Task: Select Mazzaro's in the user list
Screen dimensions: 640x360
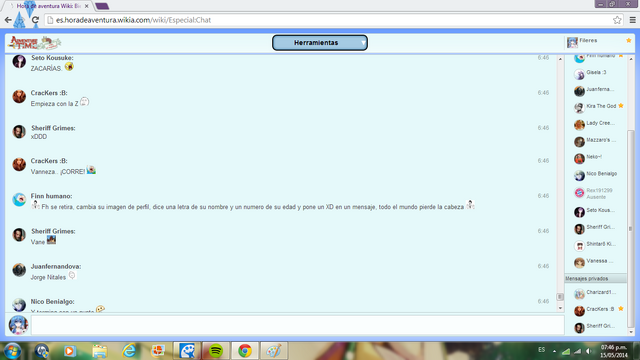Action: pos(596,141)
